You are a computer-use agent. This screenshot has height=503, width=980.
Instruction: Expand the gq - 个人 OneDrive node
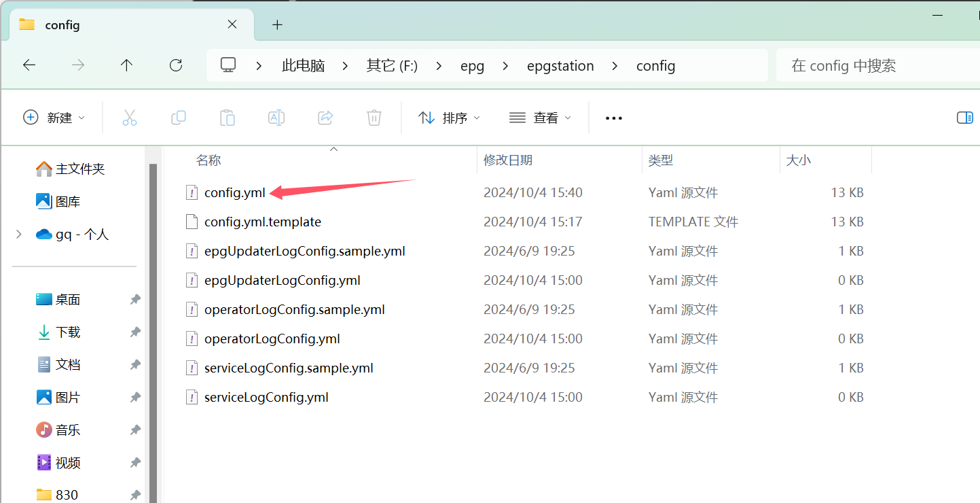point(19,235)
